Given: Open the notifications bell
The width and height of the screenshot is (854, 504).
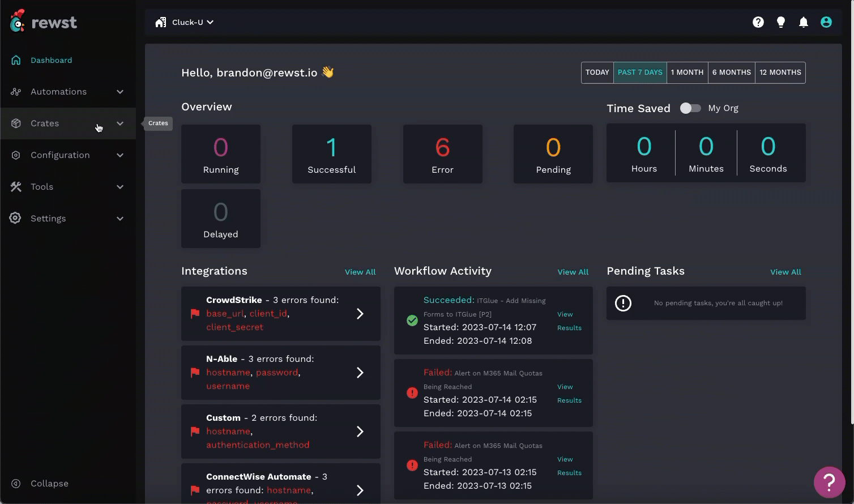Looking at the screenshot, I should 804,22.
